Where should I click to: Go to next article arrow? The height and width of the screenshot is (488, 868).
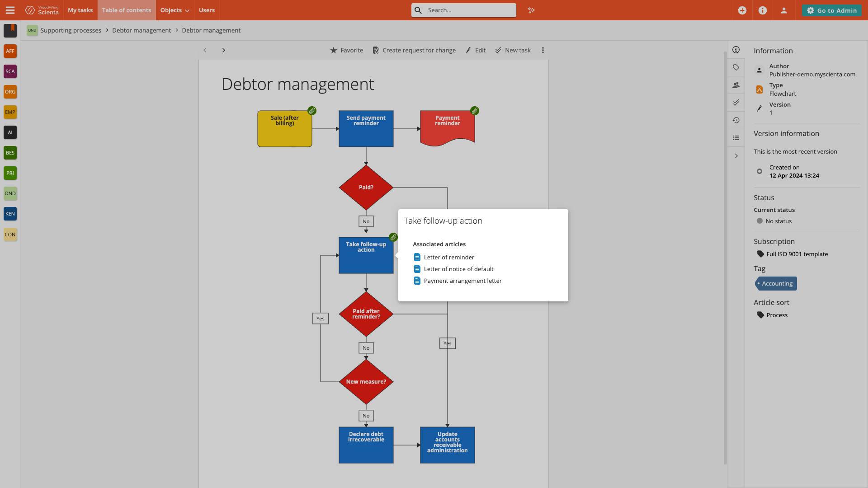coord(223,50)
